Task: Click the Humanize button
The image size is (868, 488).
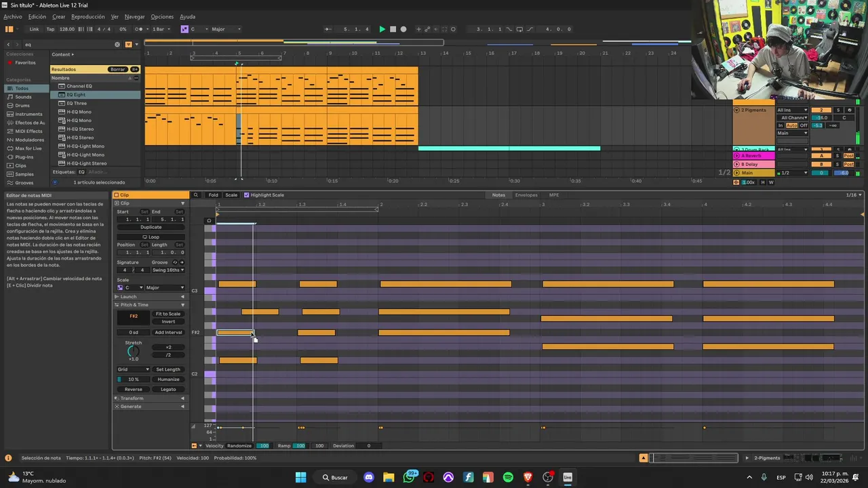Action: tap(168, 380)
